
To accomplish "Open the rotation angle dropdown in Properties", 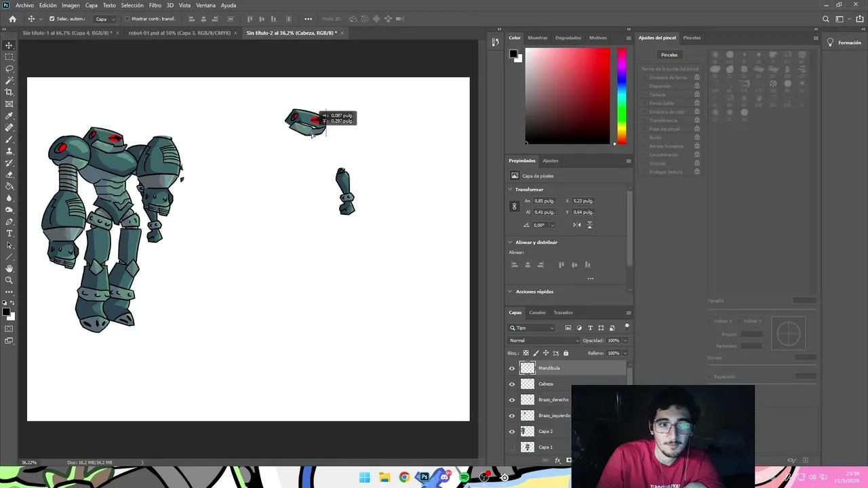I will pyautogui.click(x=552, y=225).
